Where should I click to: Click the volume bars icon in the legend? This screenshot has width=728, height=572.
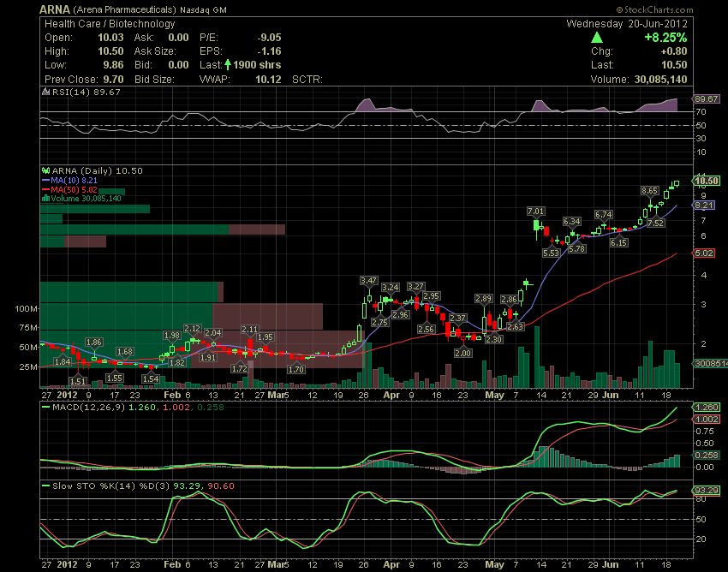(x=45, y=199)
